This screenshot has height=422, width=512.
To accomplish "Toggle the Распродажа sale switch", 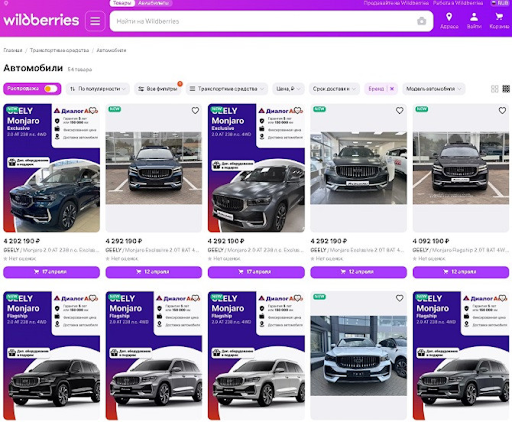I will pos(51,89).
